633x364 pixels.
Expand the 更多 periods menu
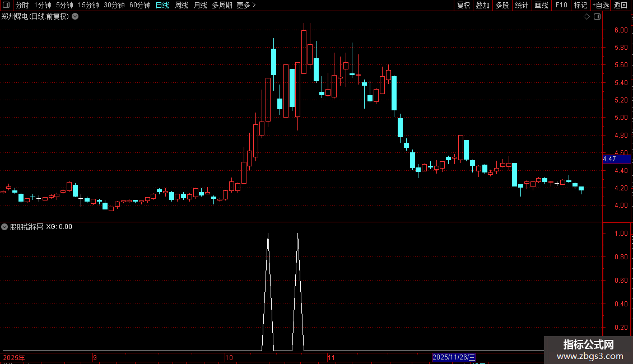coord(246,5)
